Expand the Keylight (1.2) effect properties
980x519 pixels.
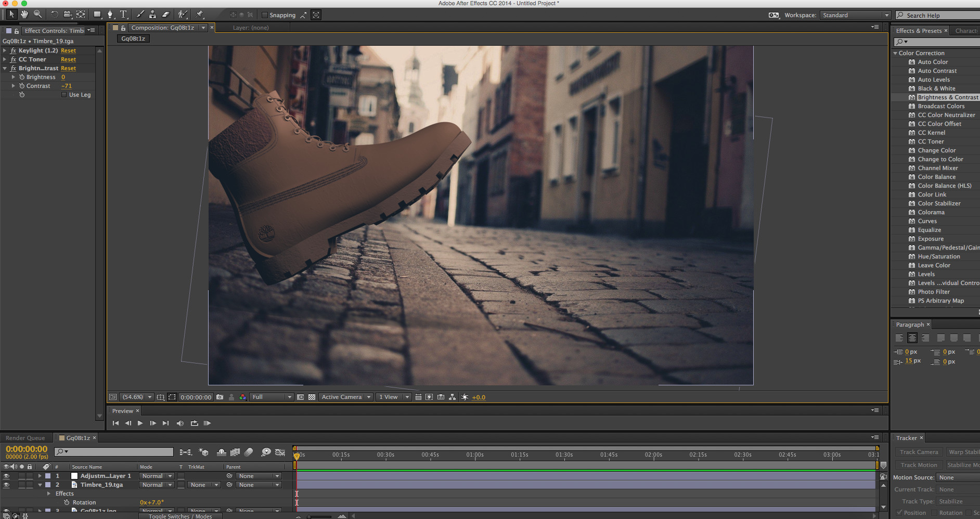5,51
